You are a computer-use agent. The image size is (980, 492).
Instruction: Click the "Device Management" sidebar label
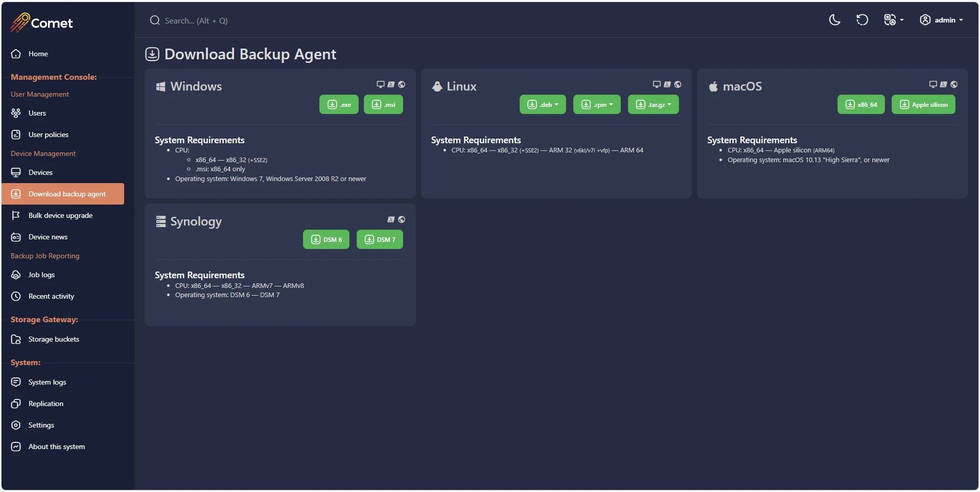point(43,153)
